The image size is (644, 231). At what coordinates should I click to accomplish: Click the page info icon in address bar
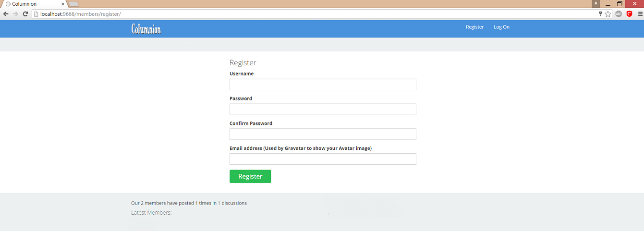pyautogui.click(x=36, y=14)
